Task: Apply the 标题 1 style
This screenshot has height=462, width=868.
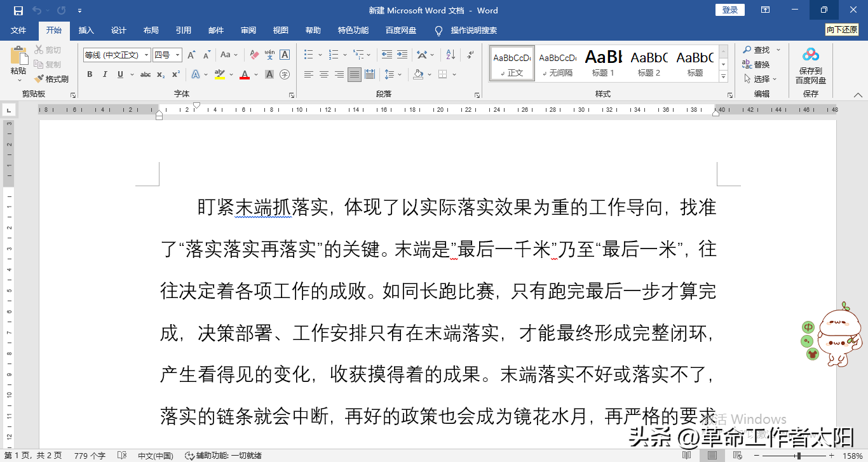Action: [x=603, y=63]
